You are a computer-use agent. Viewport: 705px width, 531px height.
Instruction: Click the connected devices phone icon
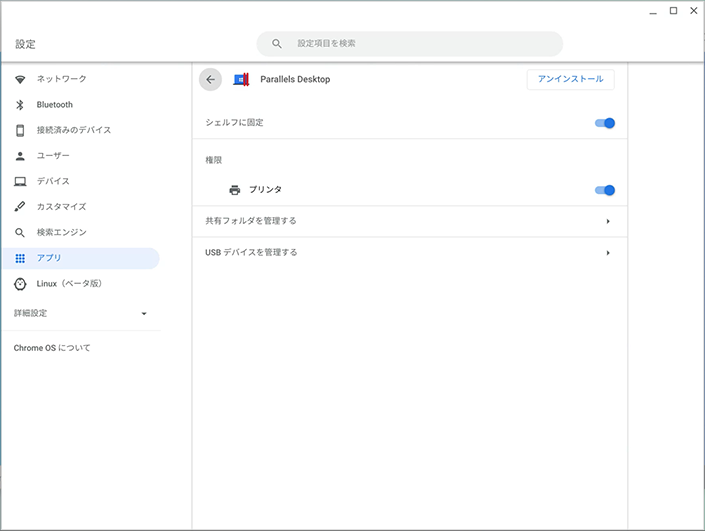click(20, 130)
